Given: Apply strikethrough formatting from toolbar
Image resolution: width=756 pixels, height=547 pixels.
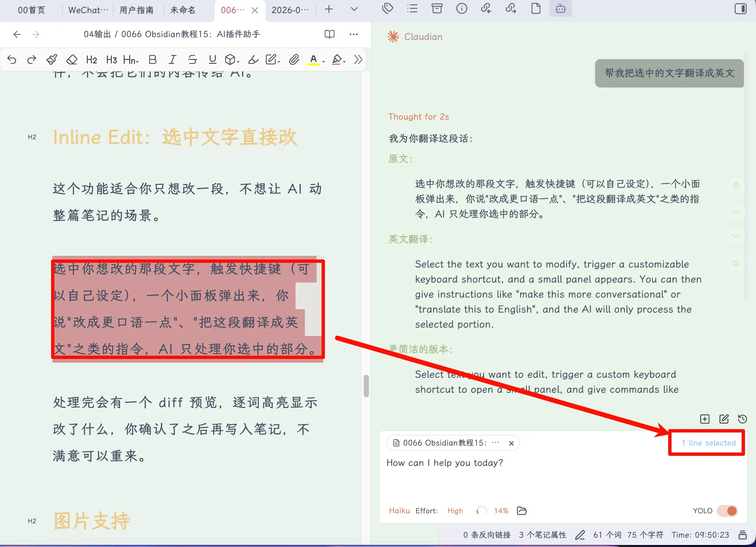Looking at the screenshot, I should point(192,60).
